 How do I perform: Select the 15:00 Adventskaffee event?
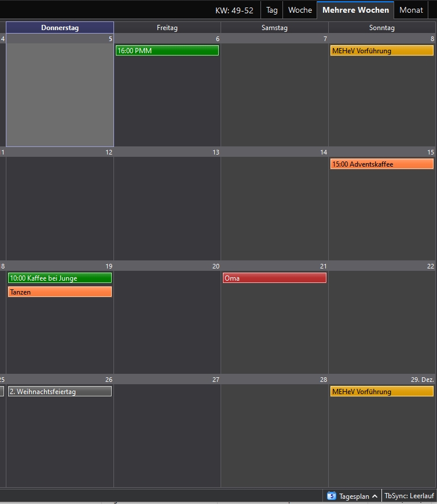pos(382,164)
